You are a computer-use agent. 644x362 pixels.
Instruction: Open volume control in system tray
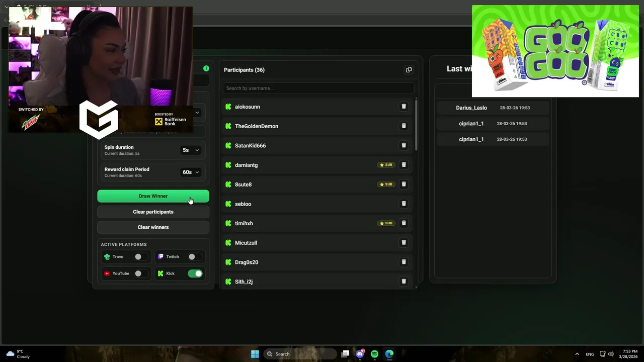[611, 354]
